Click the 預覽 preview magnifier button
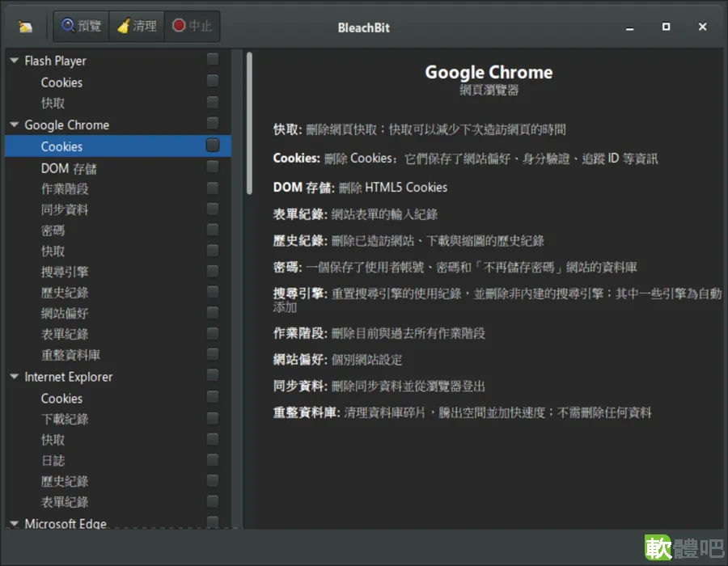728x566 pixels. 81,26
